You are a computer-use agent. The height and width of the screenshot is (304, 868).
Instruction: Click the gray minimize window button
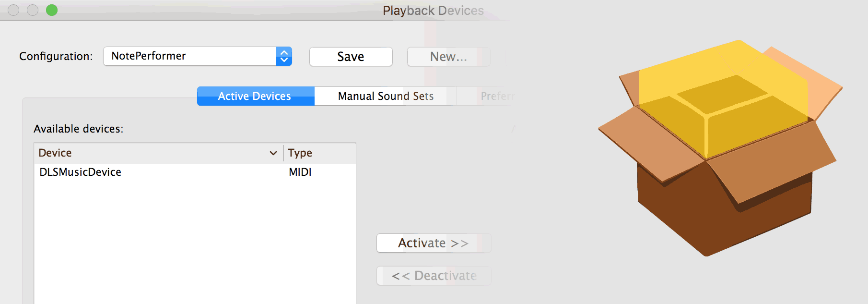tap(33, 10)
